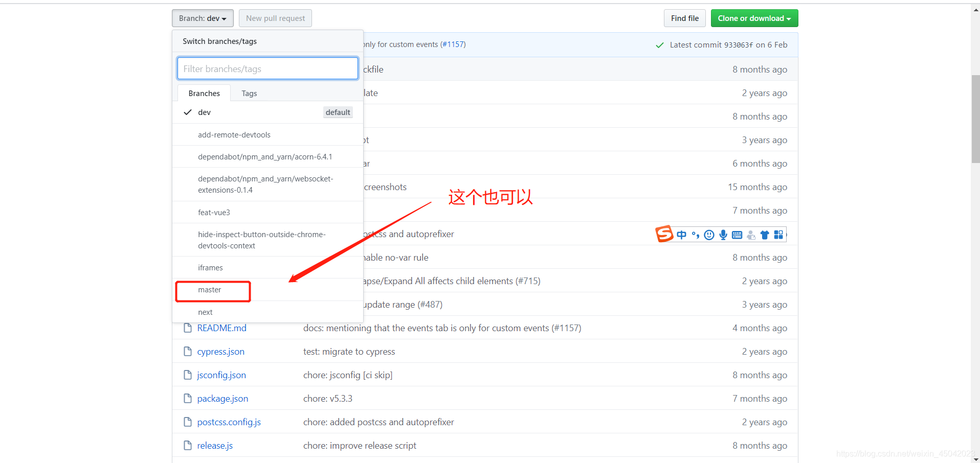Click inside the Filter branches/tags field
Image resolution: width=980 pixels, height=463 pixels.
coord(267,68)
